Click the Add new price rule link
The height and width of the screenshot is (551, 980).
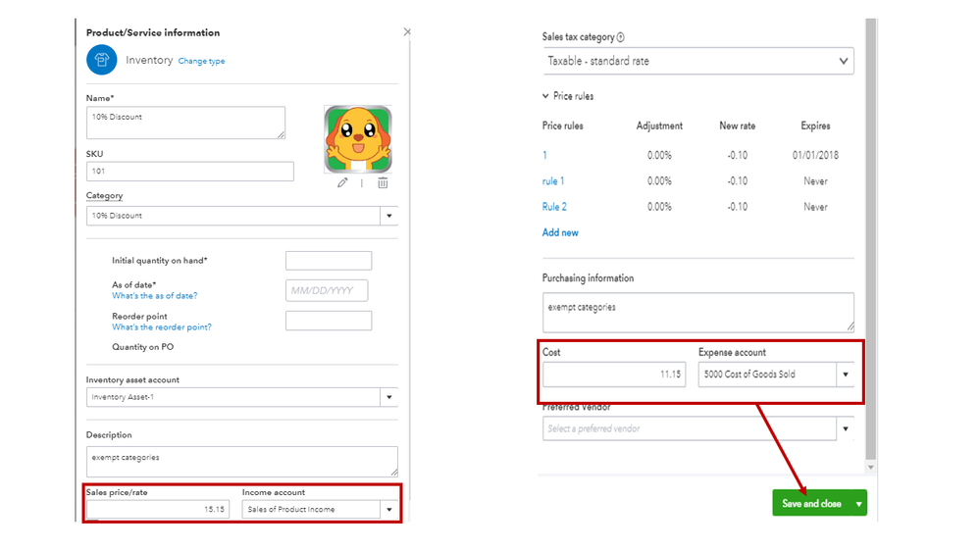(x=560, y=232)
